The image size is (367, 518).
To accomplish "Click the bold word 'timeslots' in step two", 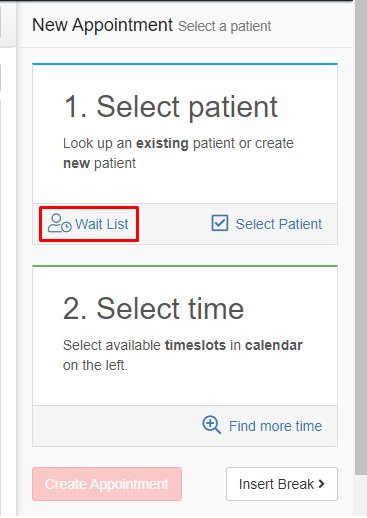I will coord(195,345).
